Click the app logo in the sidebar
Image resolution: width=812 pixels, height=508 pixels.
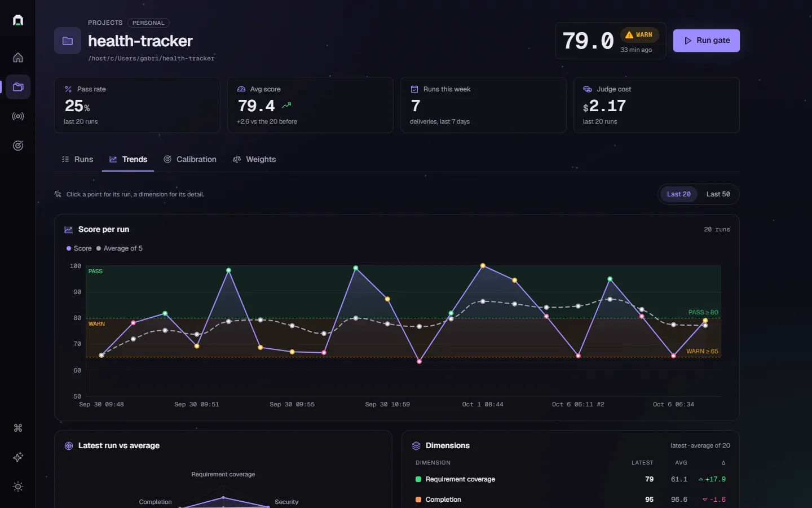(18, 20)
